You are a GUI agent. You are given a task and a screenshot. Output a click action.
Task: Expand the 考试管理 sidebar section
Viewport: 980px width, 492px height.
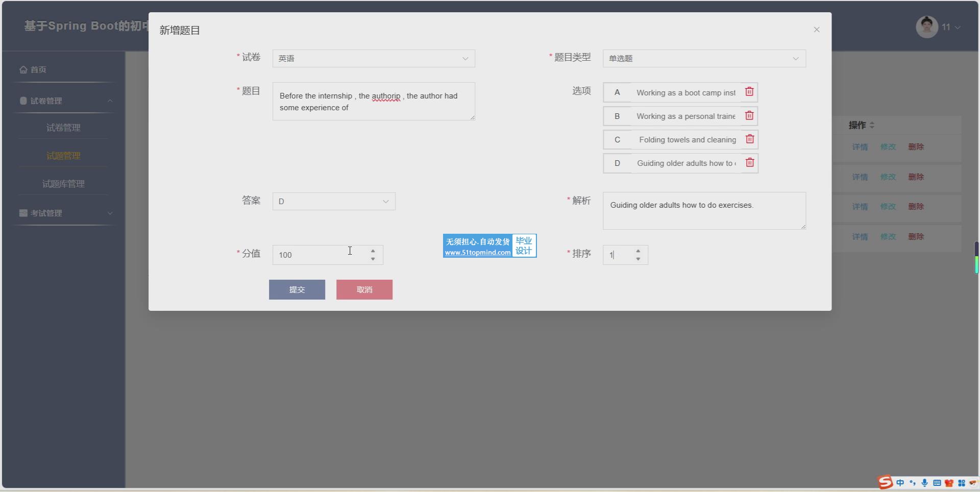pos(64,213)
